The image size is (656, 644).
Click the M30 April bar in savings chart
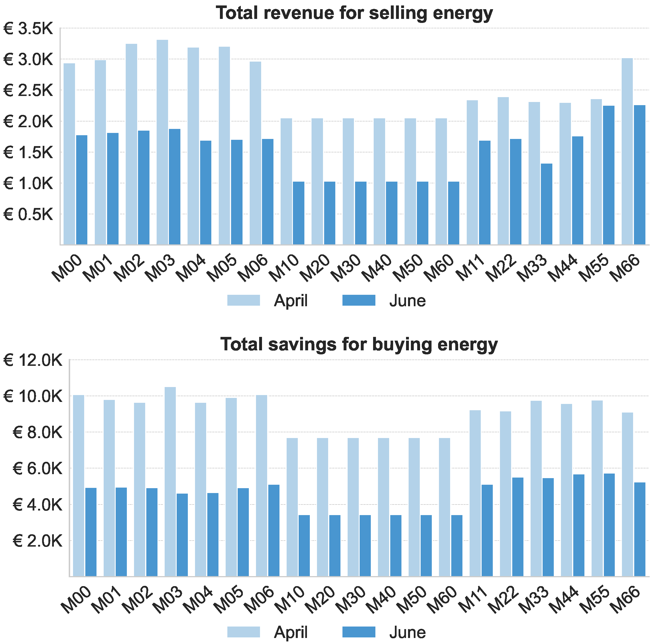(353, 507)
